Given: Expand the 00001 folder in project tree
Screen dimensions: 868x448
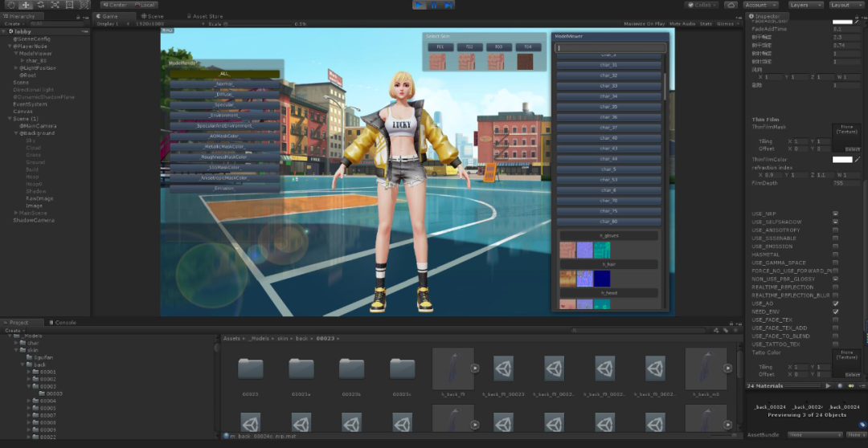Looking at the screenshot, I should (x=29, y=372).
